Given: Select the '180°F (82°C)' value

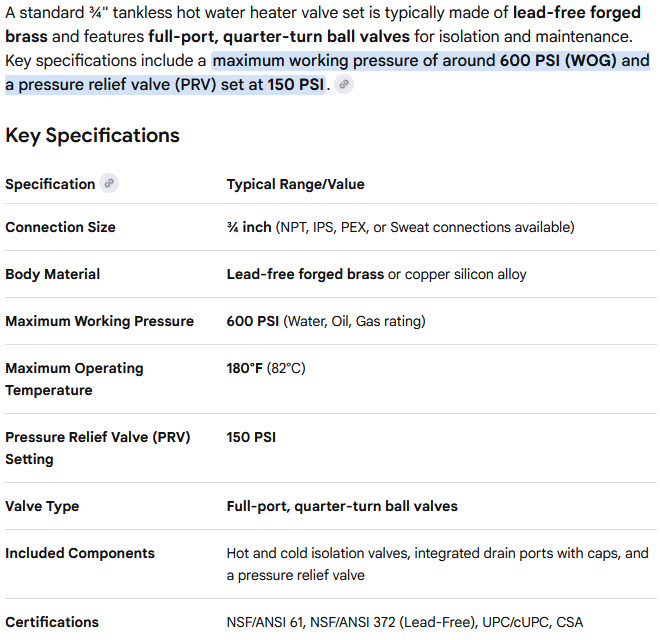Looking at the screenshot, I should pos(266,368).
